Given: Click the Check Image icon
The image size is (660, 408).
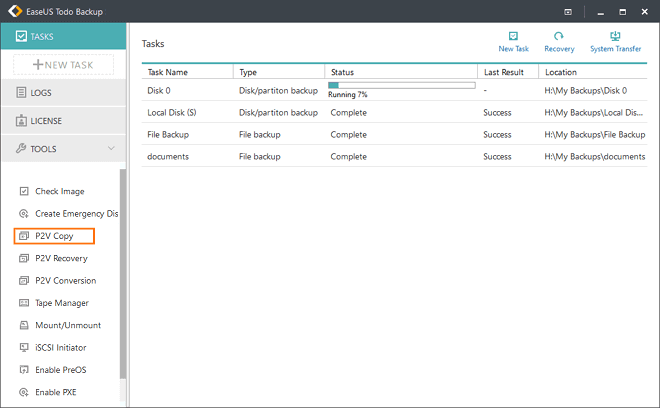Looking at the screenshot, I should (25, 191).
